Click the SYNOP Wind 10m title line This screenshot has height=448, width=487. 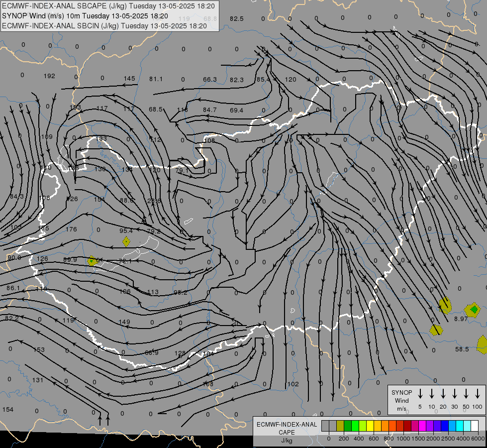point(85,16)
